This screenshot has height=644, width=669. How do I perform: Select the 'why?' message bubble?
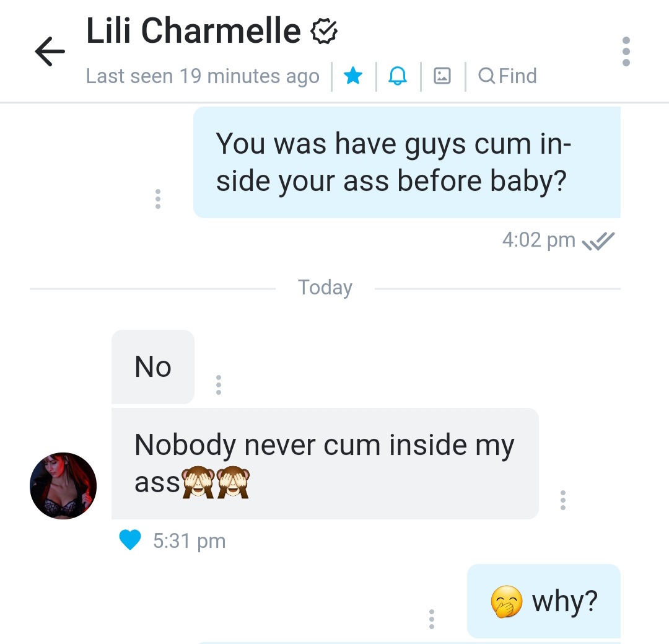pos(544,601)
